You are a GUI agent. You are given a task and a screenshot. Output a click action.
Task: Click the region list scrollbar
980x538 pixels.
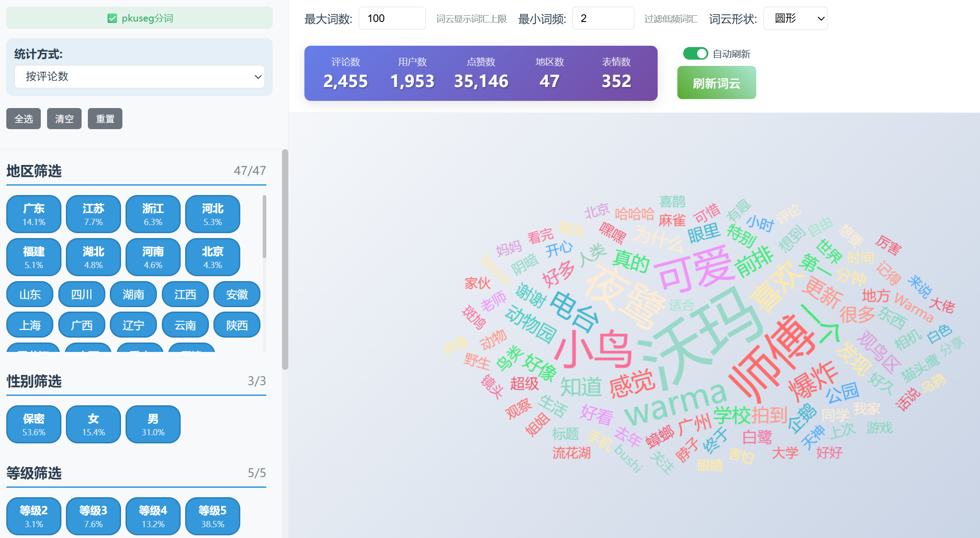[x=265, y=227]
